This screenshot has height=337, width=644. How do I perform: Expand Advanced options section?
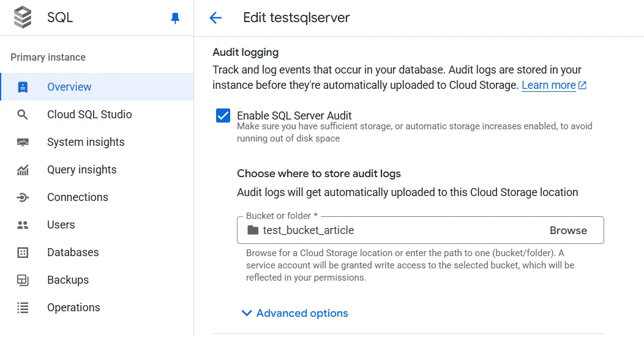click(x=295, y=313)
